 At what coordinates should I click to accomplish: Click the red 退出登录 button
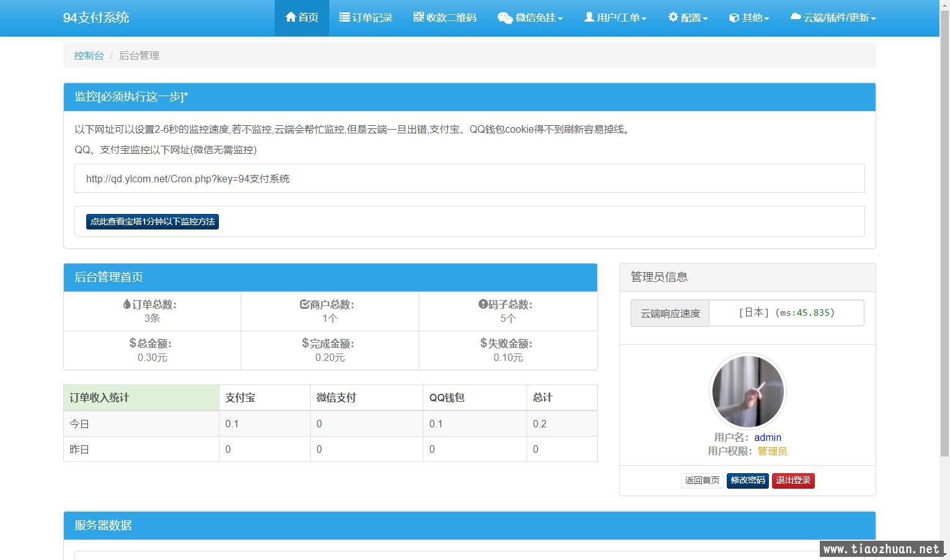[x=793, y=481]
